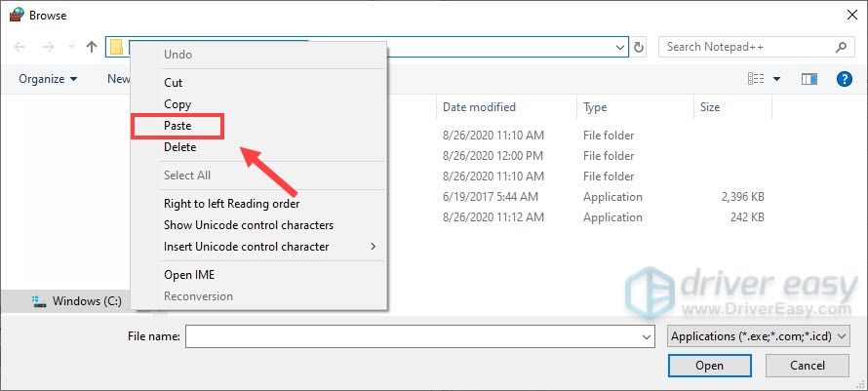
Task: Close the Browse dialog
Action: click(x=852, y=16)
